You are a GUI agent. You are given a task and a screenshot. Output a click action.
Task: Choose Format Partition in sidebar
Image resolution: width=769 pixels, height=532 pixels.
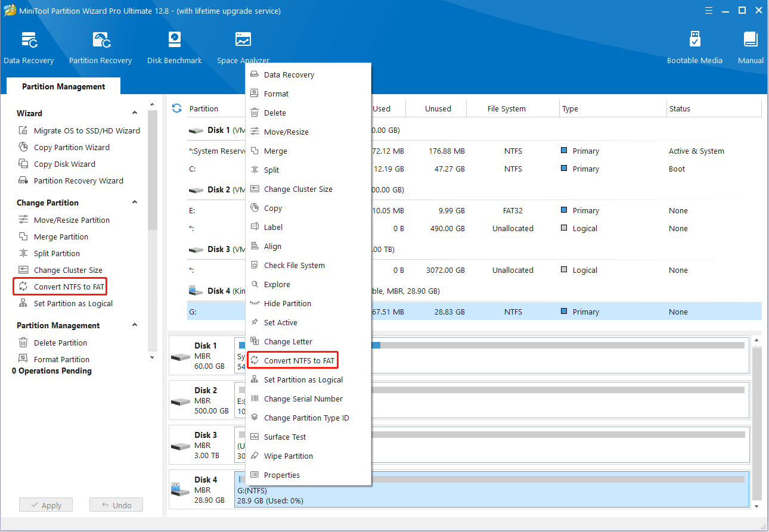point(54,359)
